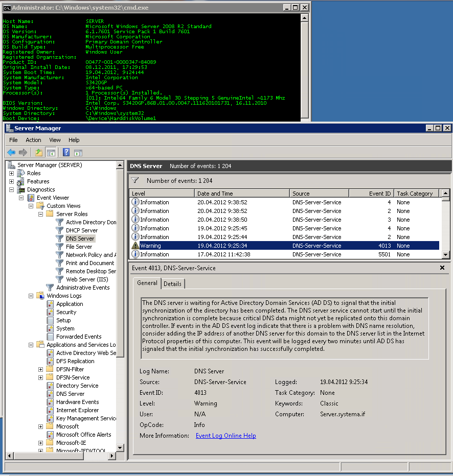Click the Hardware Events log icon
Image resolution: width=453 pixels, height=476 pixels.
[50, 402]
